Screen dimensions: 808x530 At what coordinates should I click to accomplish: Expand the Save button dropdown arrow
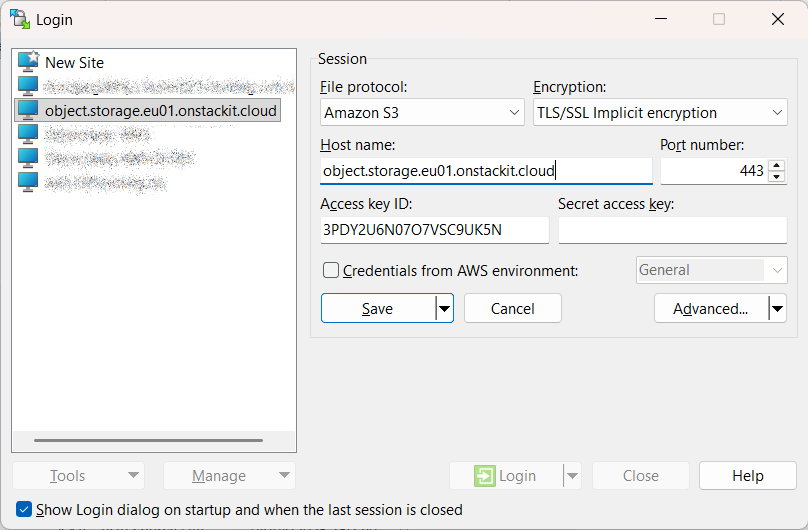pyautogui.click(x=444, y=309)
